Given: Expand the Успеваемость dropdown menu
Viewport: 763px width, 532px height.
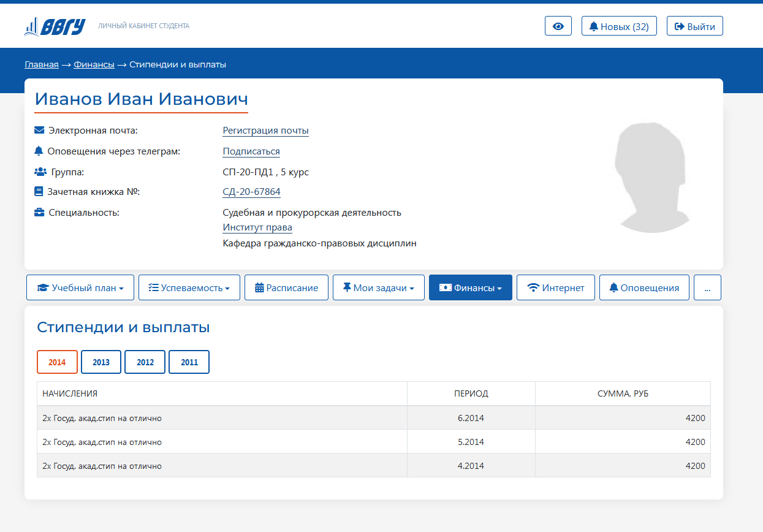Looking at the screenshot, I should pyautogui.click(x=189, y=287).
